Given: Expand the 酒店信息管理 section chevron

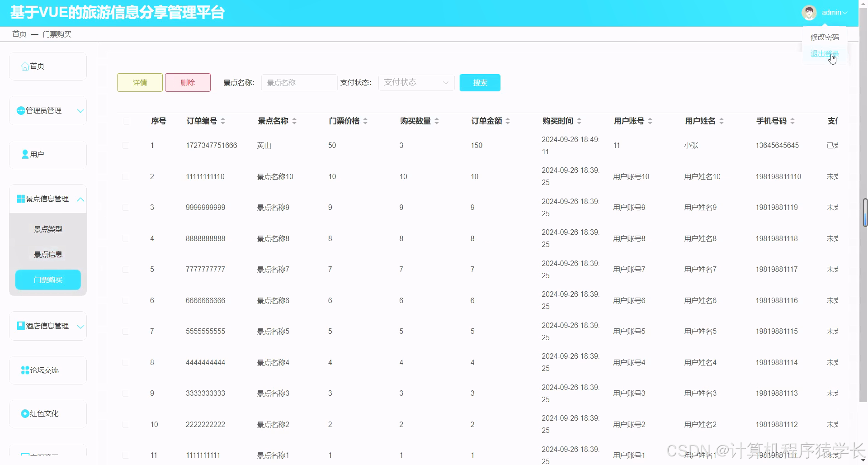Looking at the screenshot, I should point(80,326).
